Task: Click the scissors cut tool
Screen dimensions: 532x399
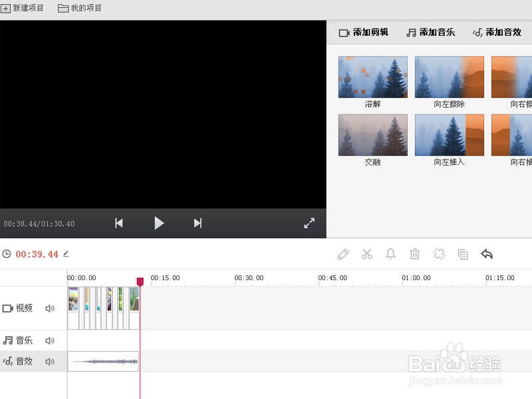Action: click(x=367, y=254)
